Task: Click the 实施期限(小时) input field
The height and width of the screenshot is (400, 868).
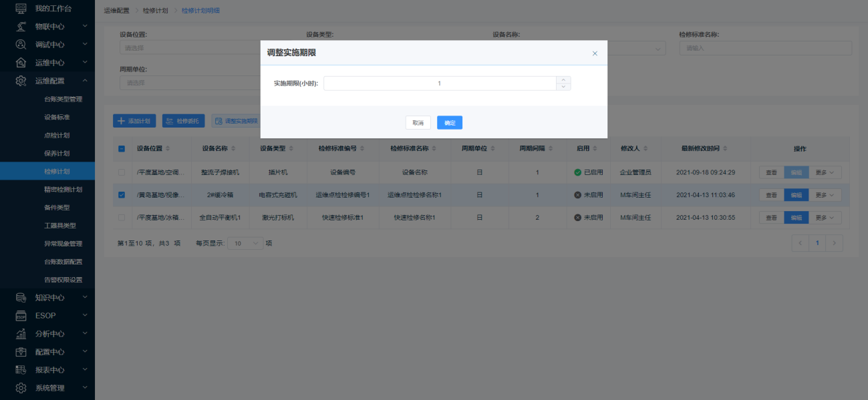Action: pos(440,83)
